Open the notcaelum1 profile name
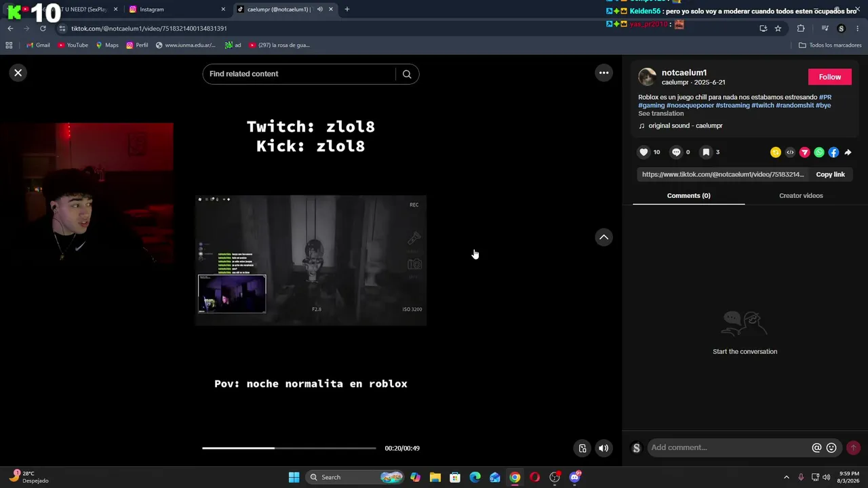This screenshot has width=868, height=488. (x=684, y=73)
